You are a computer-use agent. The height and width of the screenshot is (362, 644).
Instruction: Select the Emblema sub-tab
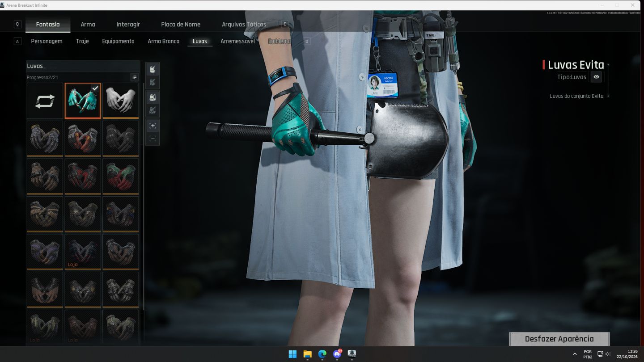(x=279, y=41)
